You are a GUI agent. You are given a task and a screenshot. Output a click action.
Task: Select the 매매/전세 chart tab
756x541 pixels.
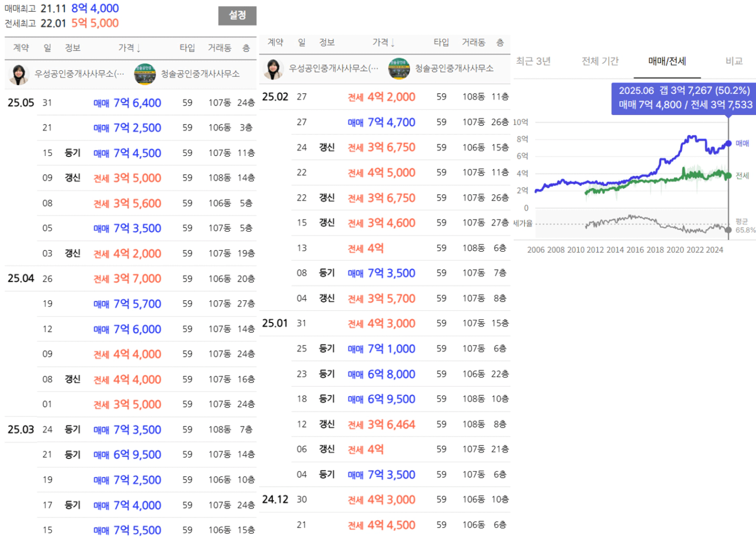(667, 61)
